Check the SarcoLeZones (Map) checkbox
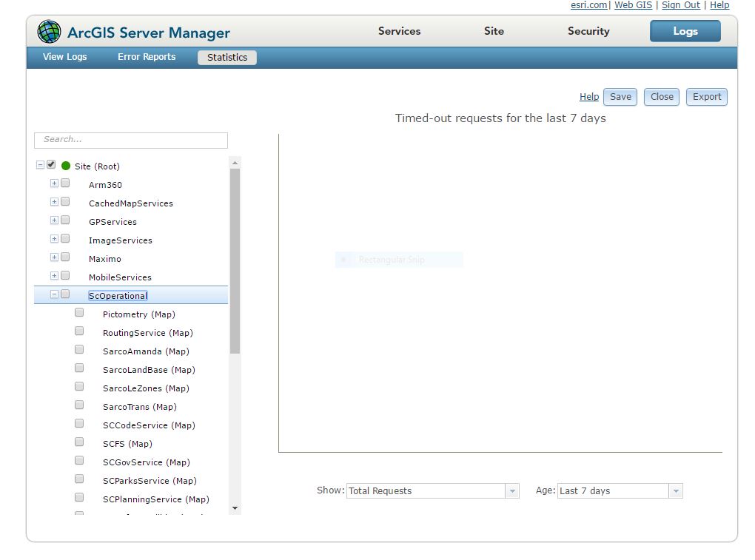 click(79, 387)
